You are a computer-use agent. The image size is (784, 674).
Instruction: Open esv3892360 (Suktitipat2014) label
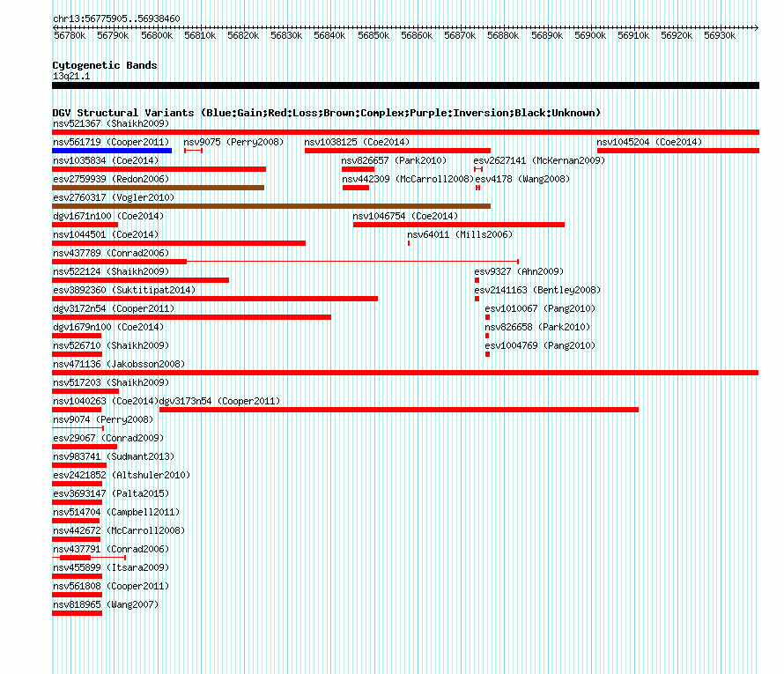tap(124, 290)
